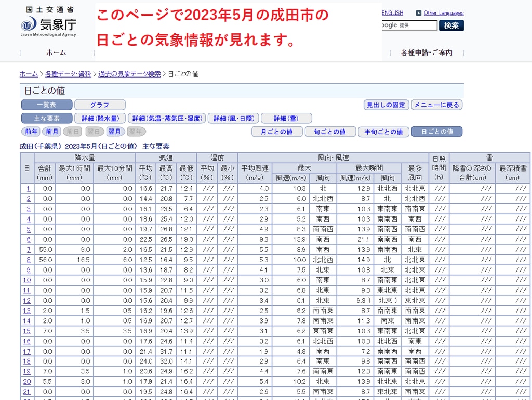This screenshot has height=400, width=532.
Task: Switch to 月ごとの値 view
Action: 277,132
